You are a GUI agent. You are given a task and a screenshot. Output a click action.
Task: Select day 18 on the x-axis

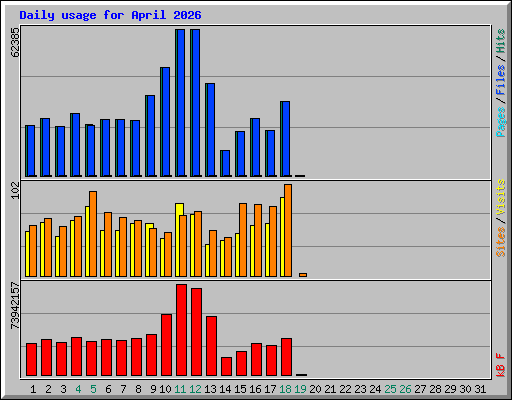[x=285, y=389]
